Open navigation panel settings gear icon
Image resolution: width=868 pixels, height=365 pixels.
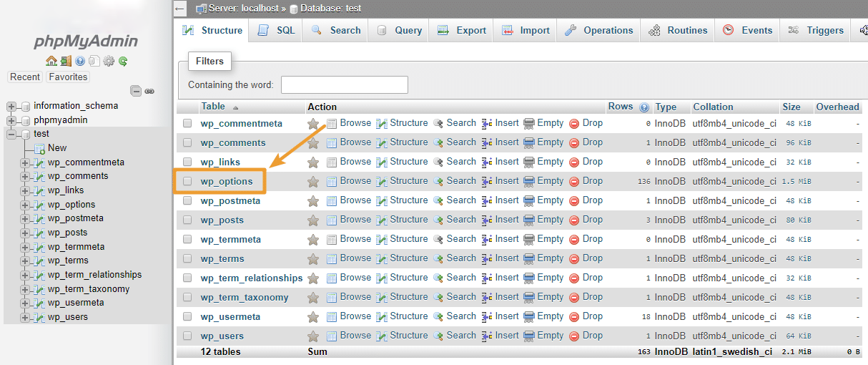pos(109,62)
